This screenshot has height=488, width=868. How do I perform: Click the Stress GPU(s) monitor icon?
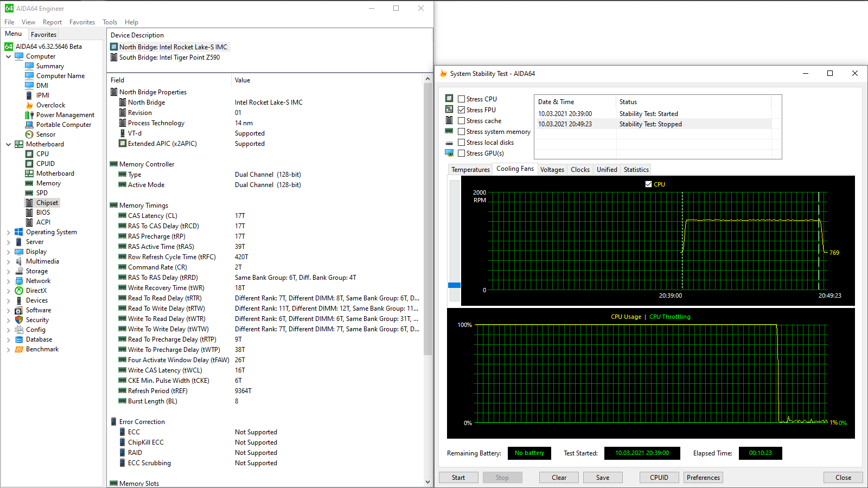pos(449,153)
